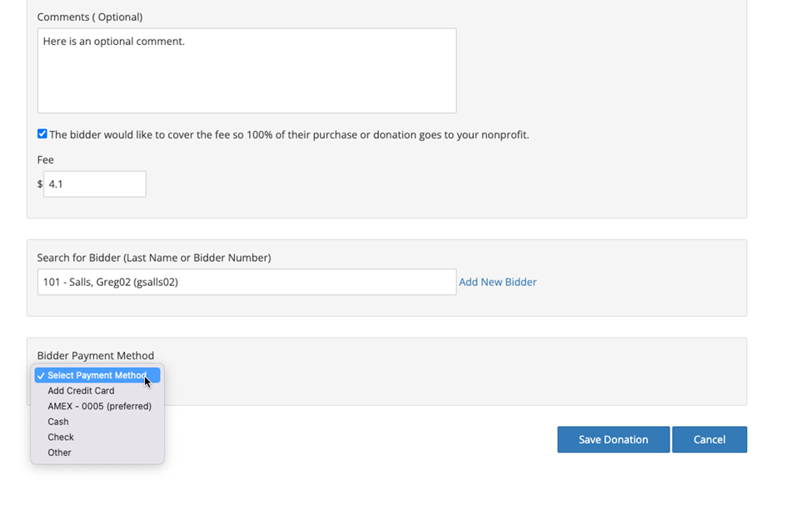
Task: Click into the Fee amount field
Action: [95, 184]
